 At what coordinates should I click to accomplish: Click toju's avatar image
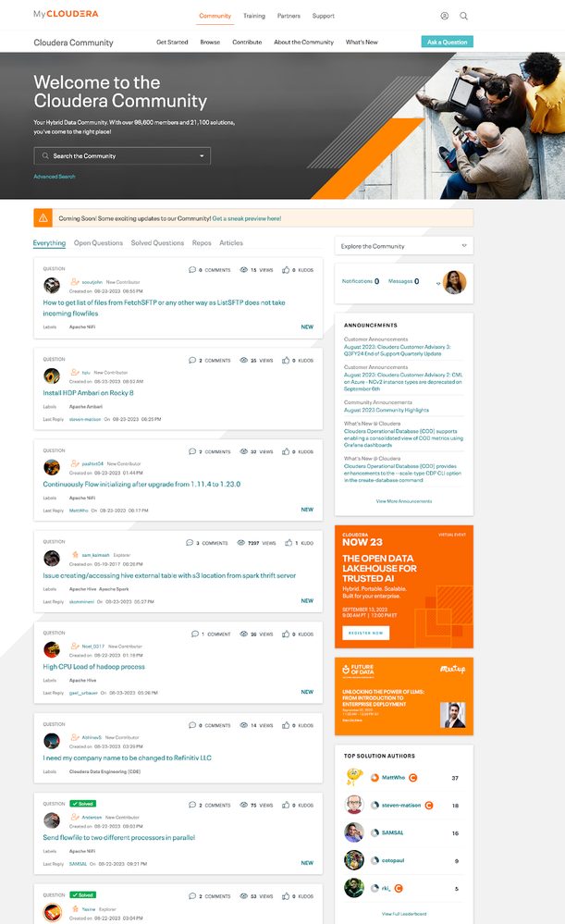pyautogui.click(x=52, y=376)
